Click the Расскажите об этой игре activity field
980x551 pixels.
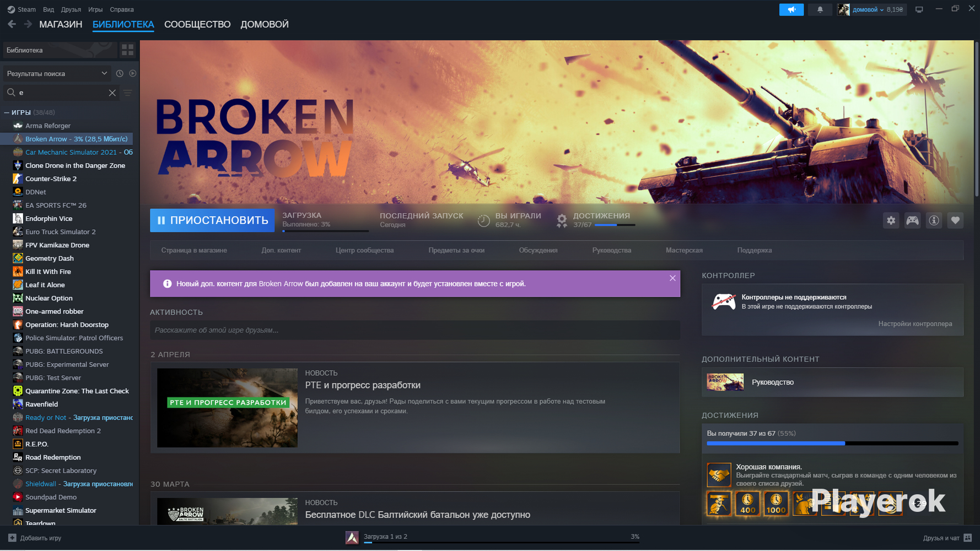(414, 330)
